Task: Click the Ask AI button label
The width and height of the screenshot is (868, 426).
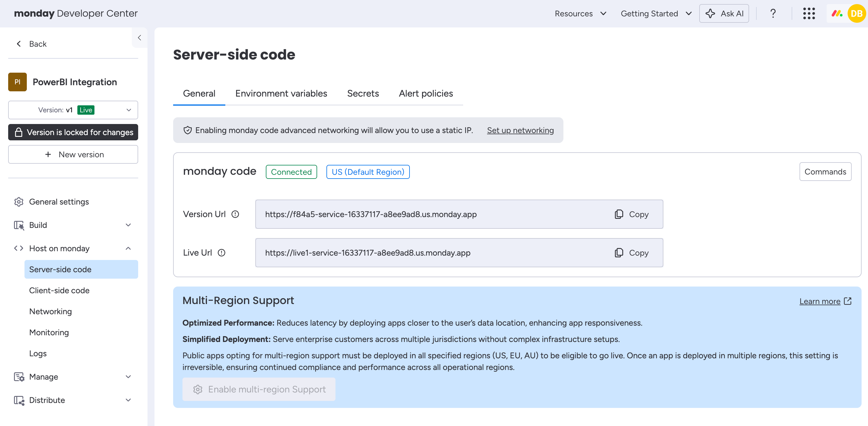Action: (x=732, y=13)
